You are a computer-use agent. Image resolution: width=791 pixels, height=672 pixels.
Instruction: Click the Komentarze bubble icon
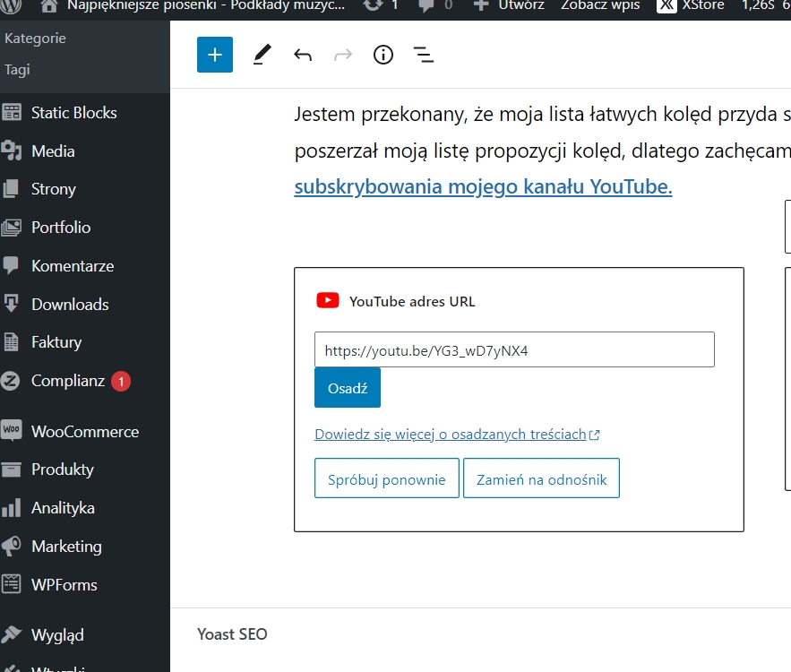coord(11,266)
